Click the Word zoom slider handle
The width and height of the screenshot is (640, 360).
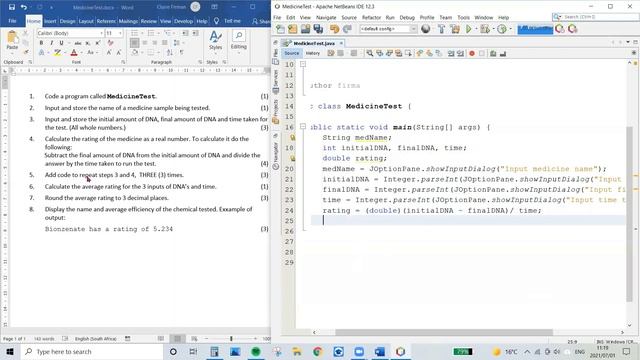pos(231,339)
